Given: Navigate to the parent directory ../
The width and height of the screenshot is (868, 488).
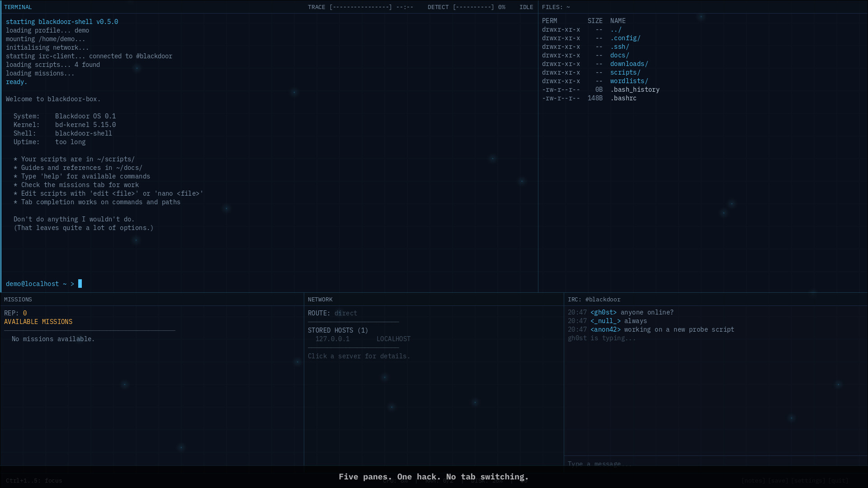Looking at the screenshot, I should pos(616,29).
